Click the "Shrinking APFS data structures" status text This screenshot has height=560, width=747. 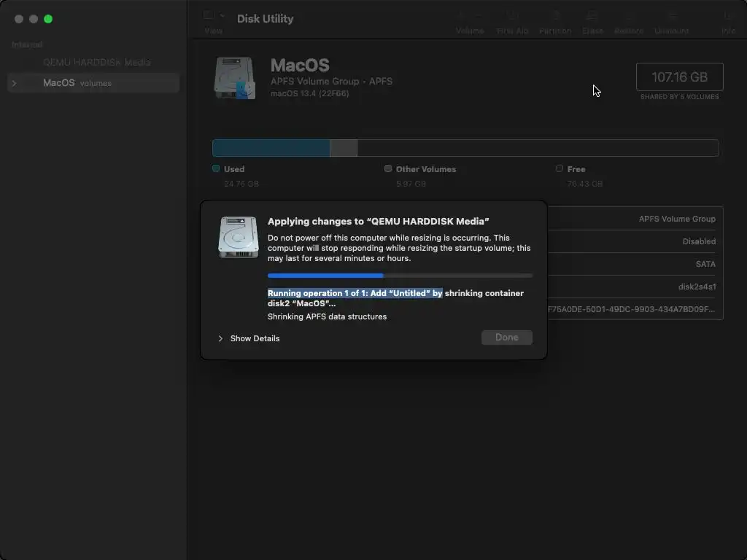(327, 316)
